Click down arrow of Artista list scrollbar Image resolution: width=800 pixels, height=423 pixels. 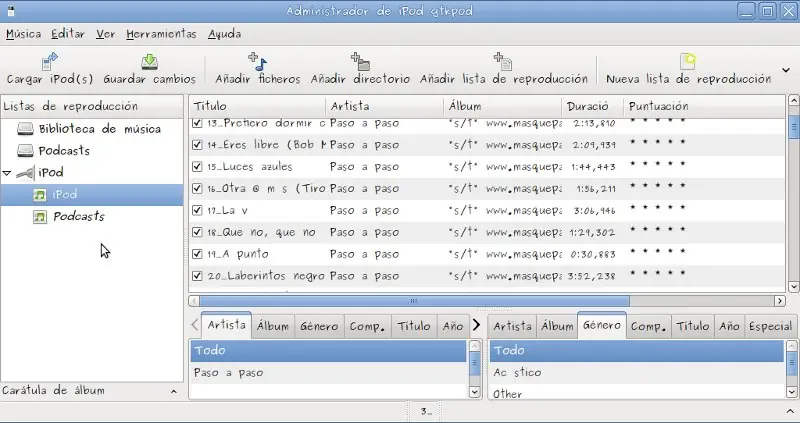(474, 392)
